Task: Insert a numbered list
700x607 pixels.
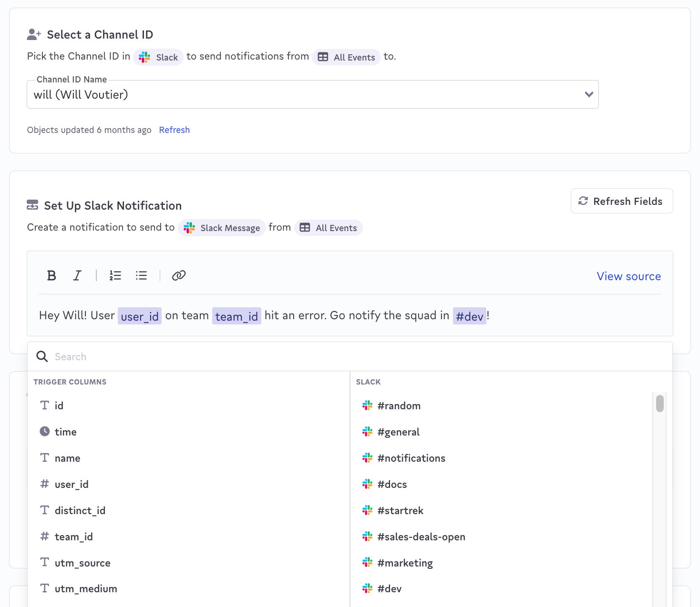Action: pos(115,275)
